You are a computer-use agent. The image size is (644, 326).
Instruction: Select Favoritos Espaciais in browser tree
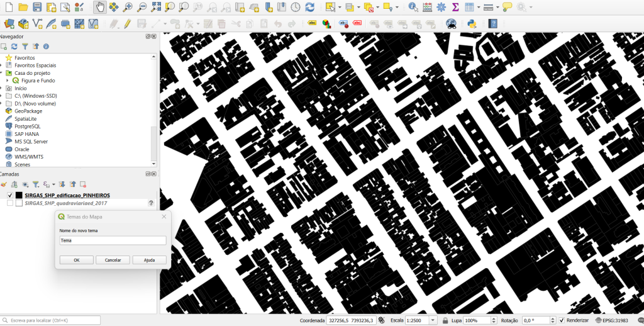click(35, 65)
